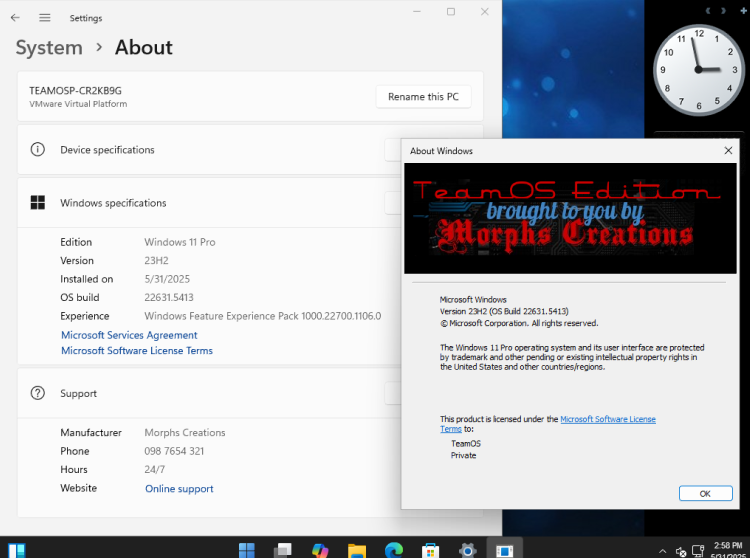Click the TeamOS Edition banner image
The image size is (750, 558).
[570, 219]
